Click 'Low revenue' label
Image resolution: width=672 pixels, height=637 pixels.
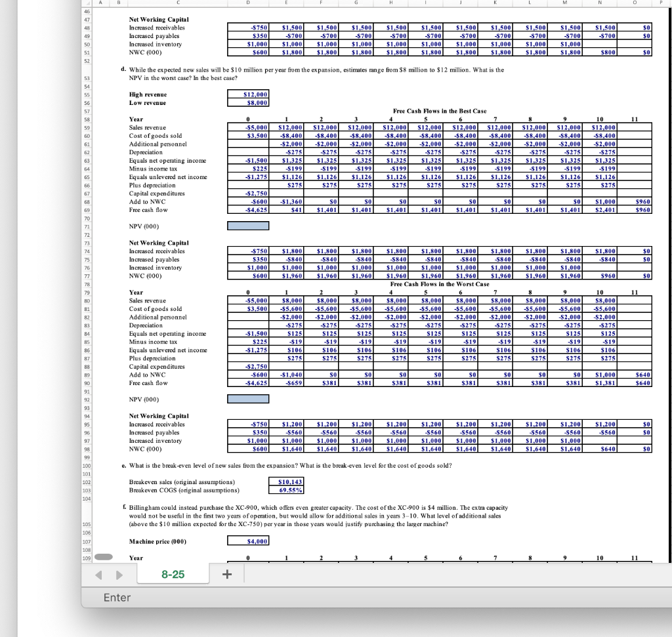tap(148, 103)
